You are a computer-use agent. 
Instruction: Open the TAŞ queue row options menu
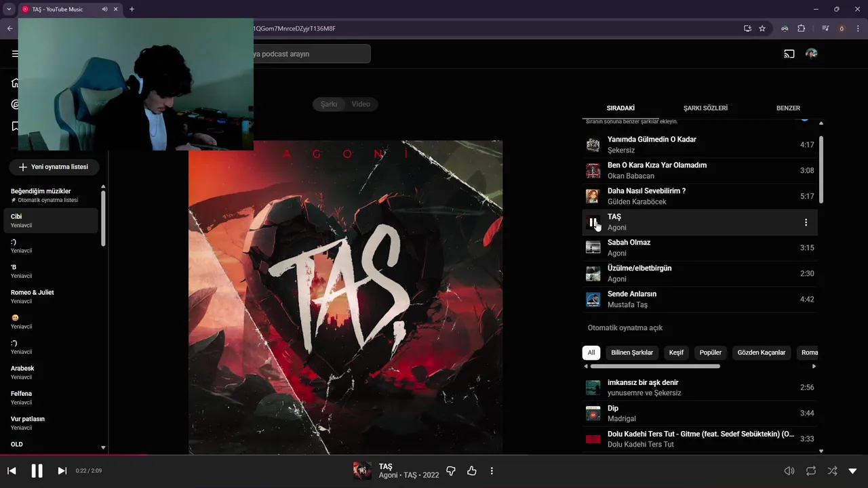(x=806, y=222)
